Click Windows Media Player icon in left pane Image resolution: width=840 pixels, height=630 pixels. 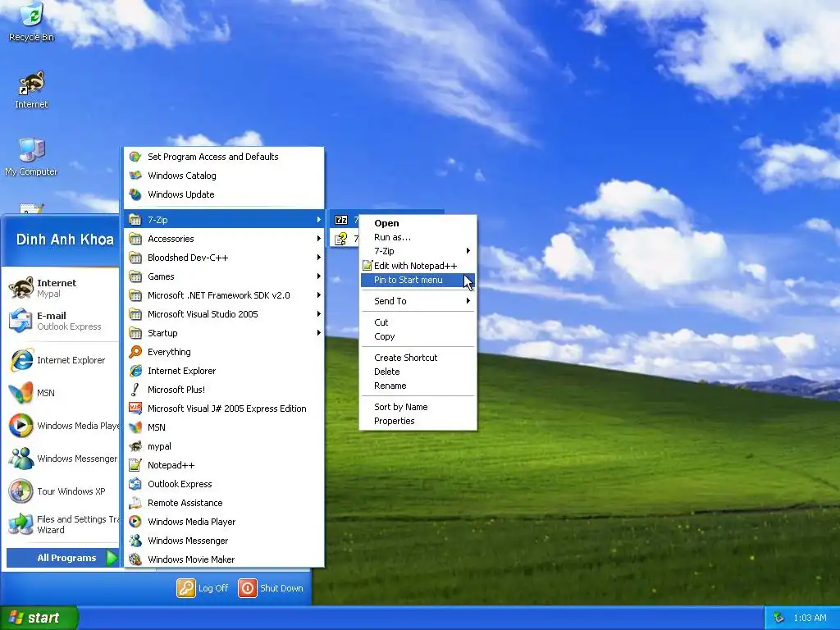(x=21, y=426)
